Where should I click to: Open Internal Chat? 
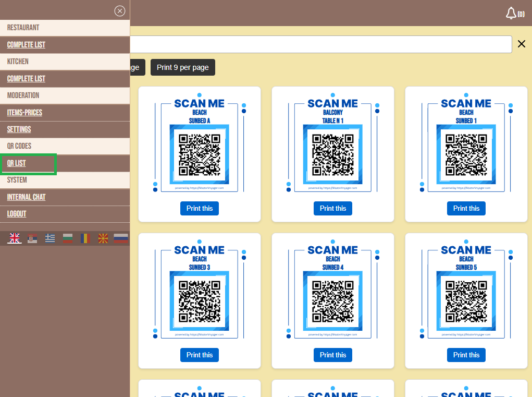click(26, 197)
